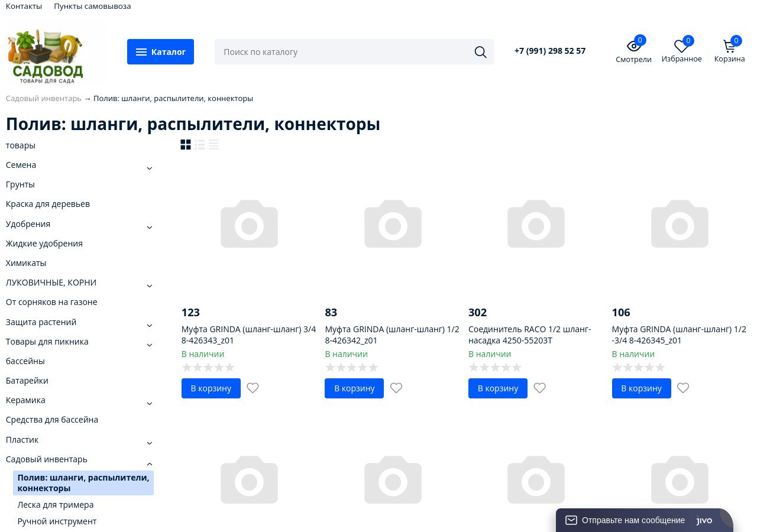Click the Jivo chat envelope icon
The image size is (757, 532).
(x=571, y=520)
